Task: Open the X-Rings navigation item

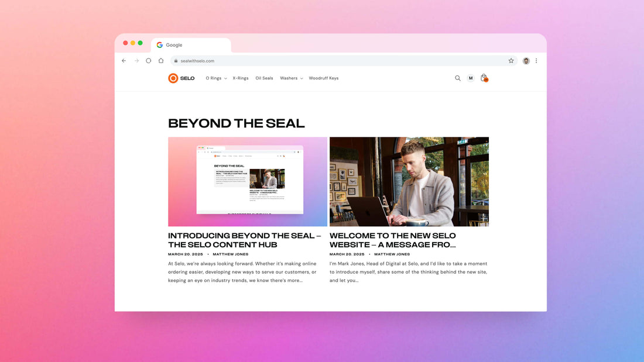Action: coord(241,78)
